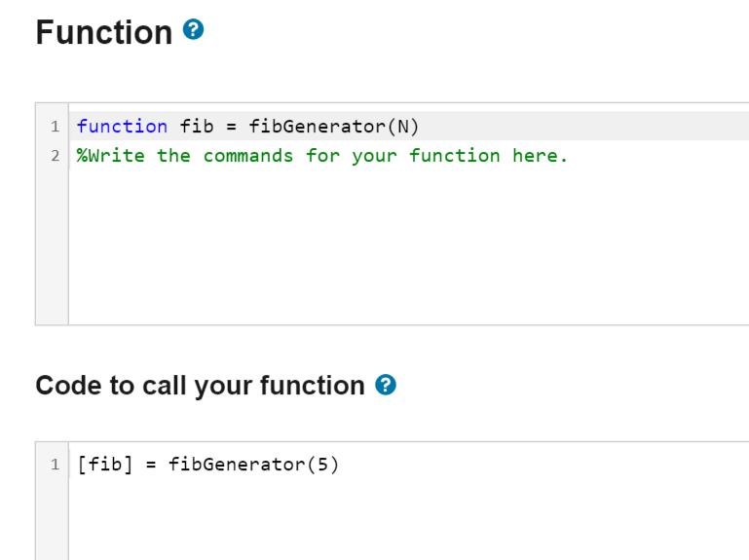
Task: Place cursor at equals sign in function declaration
Action: click(x=231, y=128)
